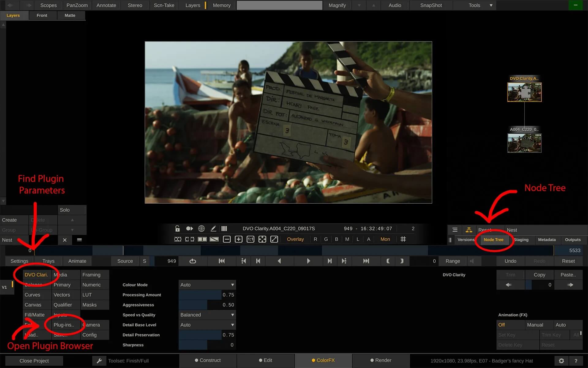Select the pen annotation icon in transport bar
The height and width of the screenshot is (368, 588).
pyautogui.click(x=213, y=228)
